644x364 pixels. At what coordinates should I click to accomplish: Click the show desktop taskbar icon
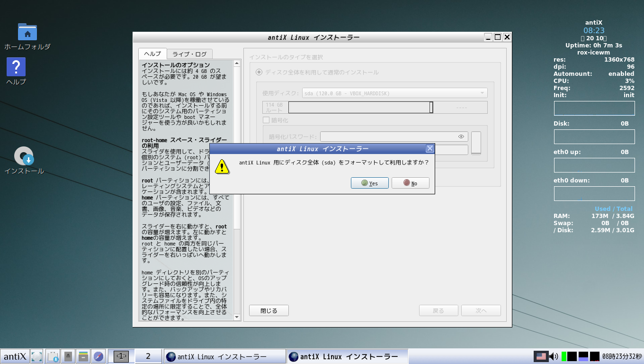coord(37,356)
